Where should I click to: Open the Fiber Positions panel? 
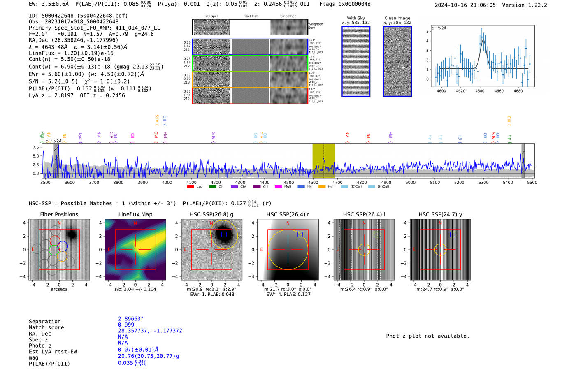tap(59, 250)
